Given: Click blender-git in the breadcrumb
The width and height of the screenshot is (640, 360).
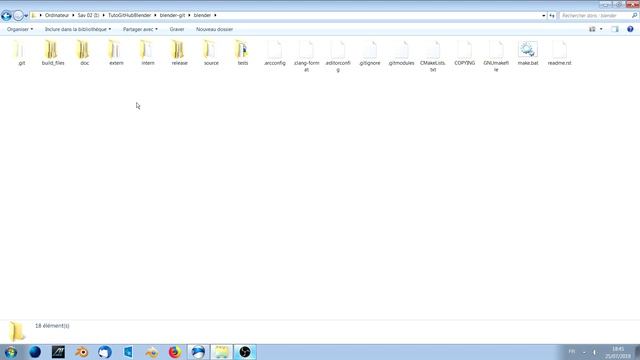Looking at the screenshot, I should [x=172, y=15].
